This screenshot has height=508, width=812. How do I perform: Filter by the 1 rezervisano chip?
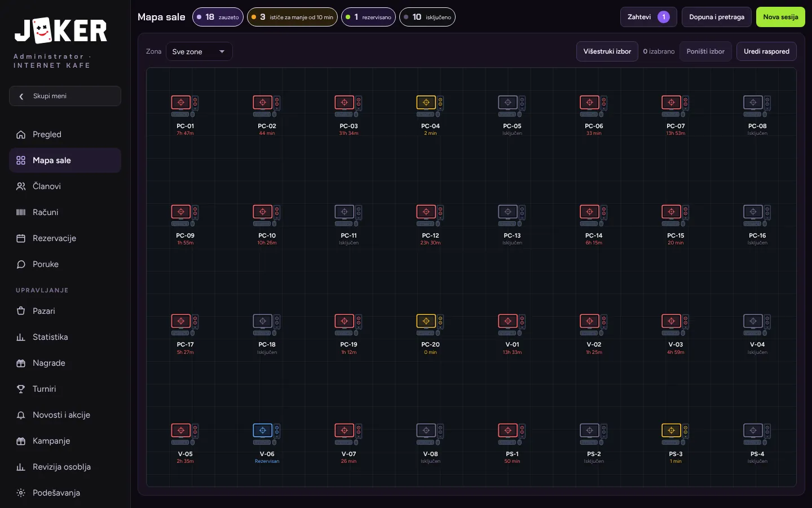click(x=368, y=17)
